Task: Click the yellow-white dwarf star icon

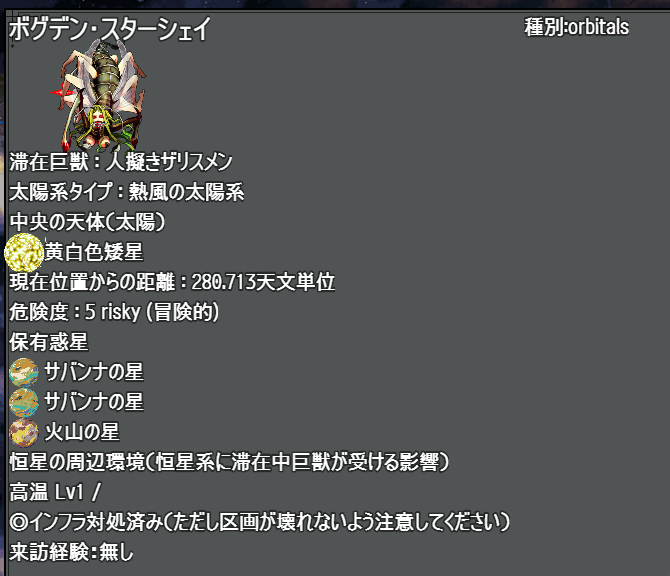Action: tap(24, 253)
